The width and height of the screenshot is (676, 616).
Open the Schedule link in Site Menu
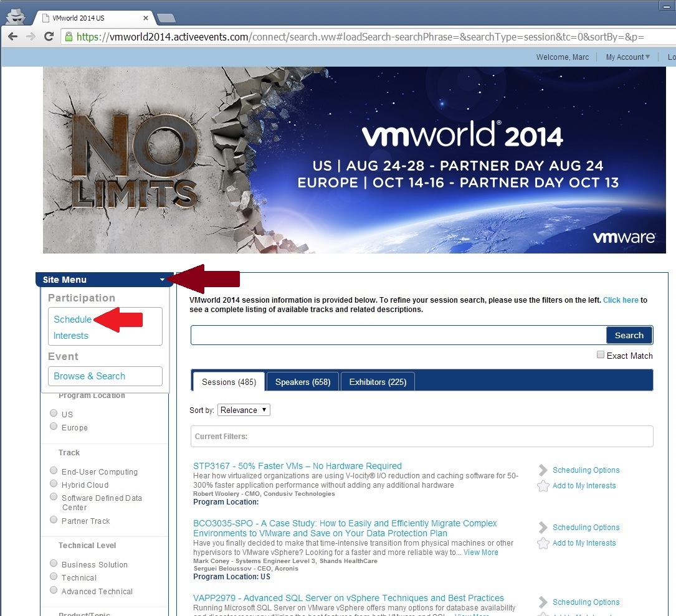coord(72,320)
